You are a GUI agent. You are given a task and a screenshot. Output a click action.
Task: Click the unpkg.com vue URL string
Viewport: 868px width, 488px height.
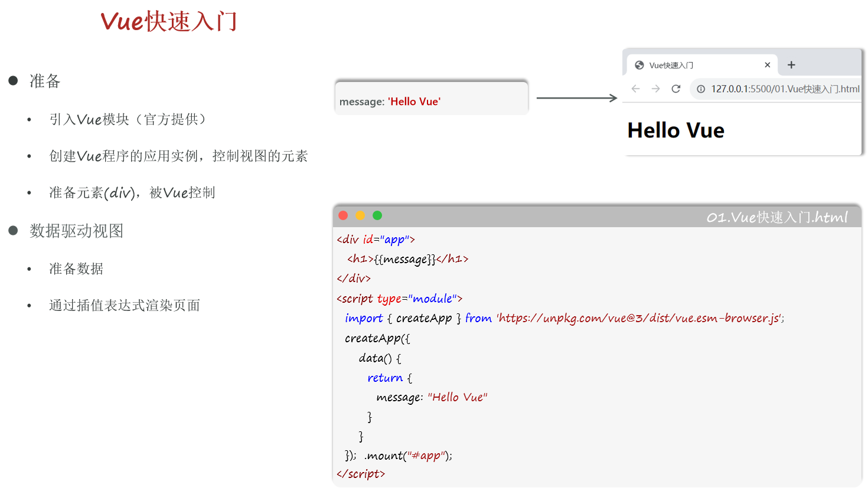click(x=639, y=318)
